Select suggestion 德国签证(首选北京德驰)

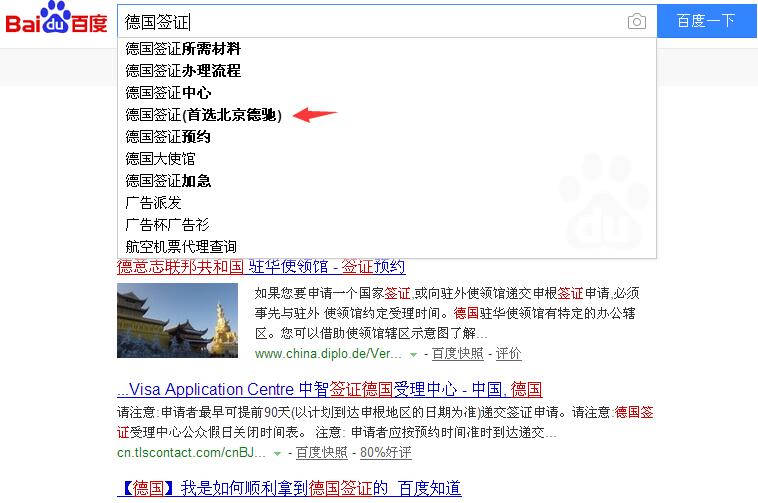(x=386, y=115)
